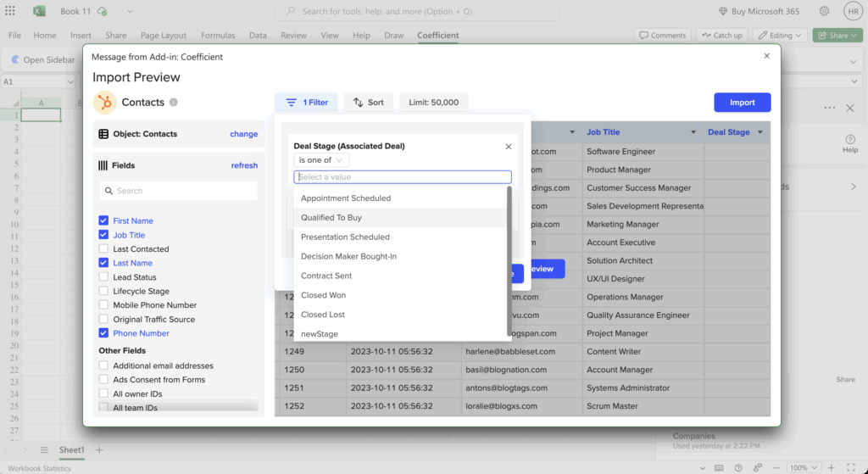The height and width of the screenshot is (474, 868).
Task: Open the settings gear icon
Action: pos(824,11)
